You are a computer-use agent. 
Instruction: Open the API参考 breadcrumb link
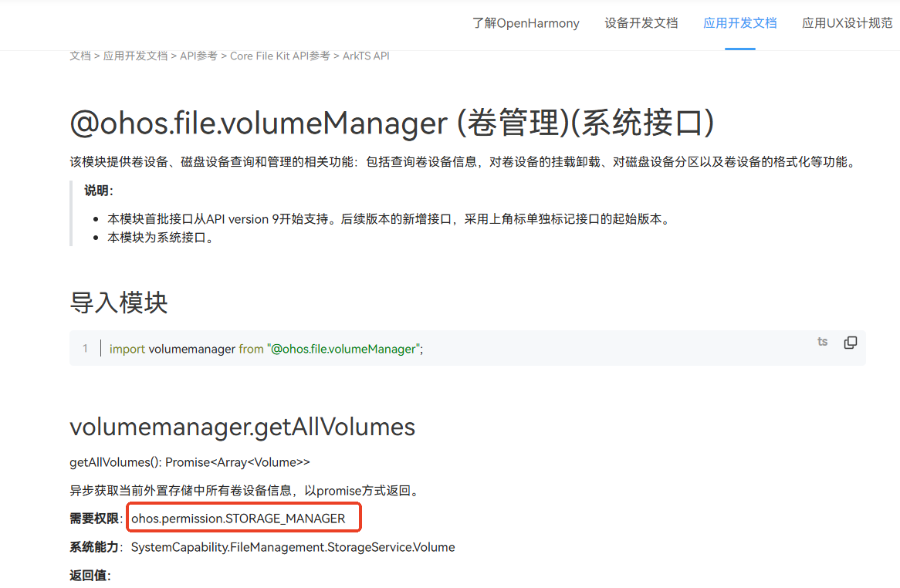[198, 56]
